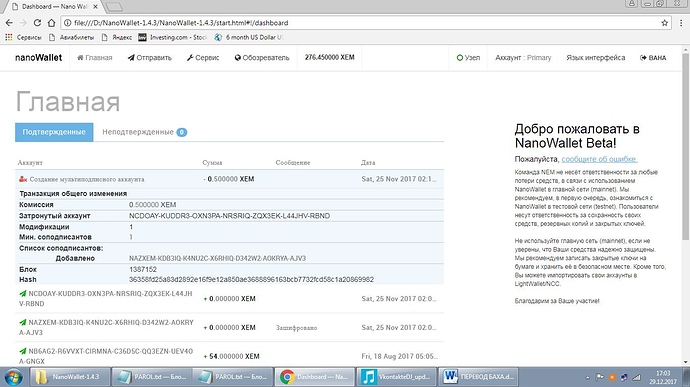Open the Главная home menu item
The width and height of the screenshot is (690, 387).
point(95,58)
